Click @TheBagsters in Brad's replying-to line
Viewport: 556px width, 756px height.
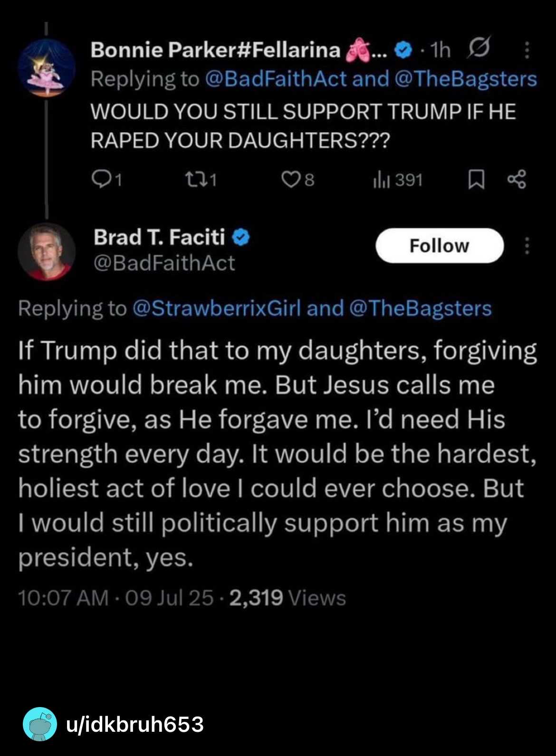point(420,308)
